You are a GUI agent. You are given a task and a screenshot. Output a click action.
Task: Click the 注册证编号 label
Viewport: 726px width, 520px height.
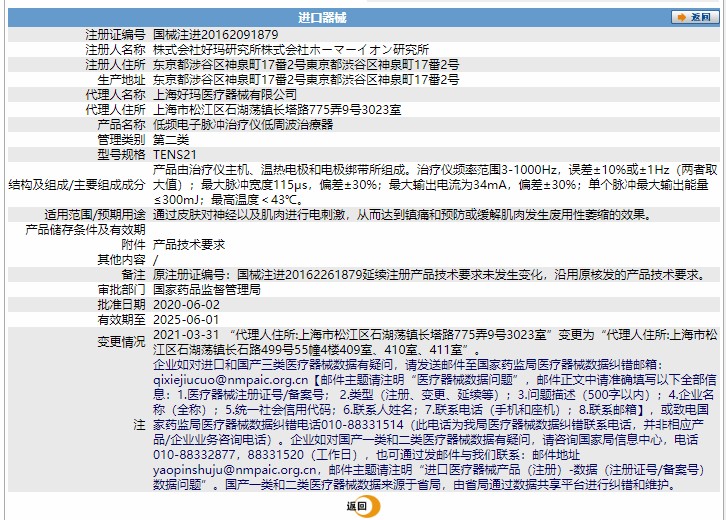click(115, 35)
